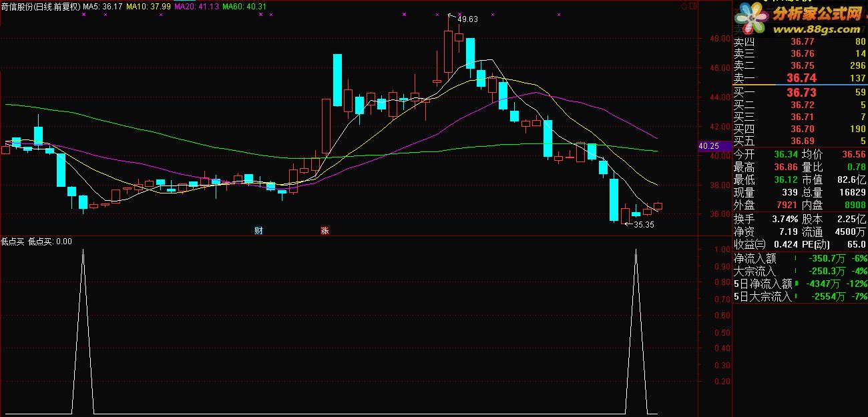Click the 5日净流入额 -4347万 row
868x417 pixels.
click(800, 284)
